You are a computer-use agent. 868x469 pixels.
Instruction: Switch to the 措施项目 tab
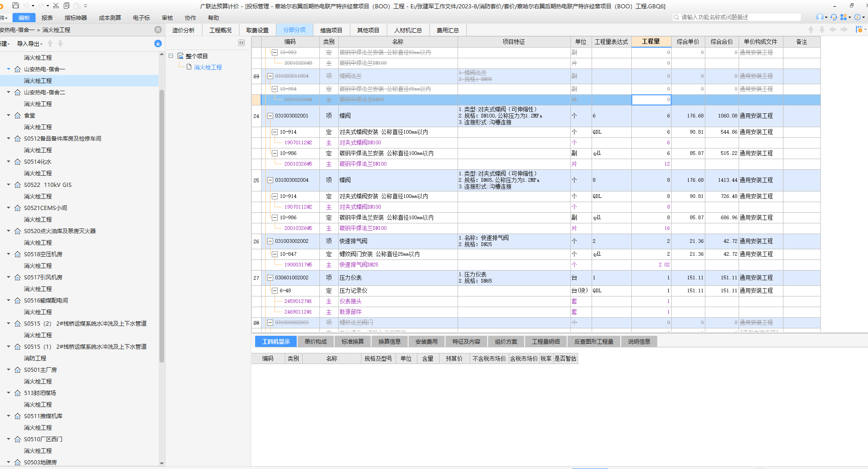(331, 30)
